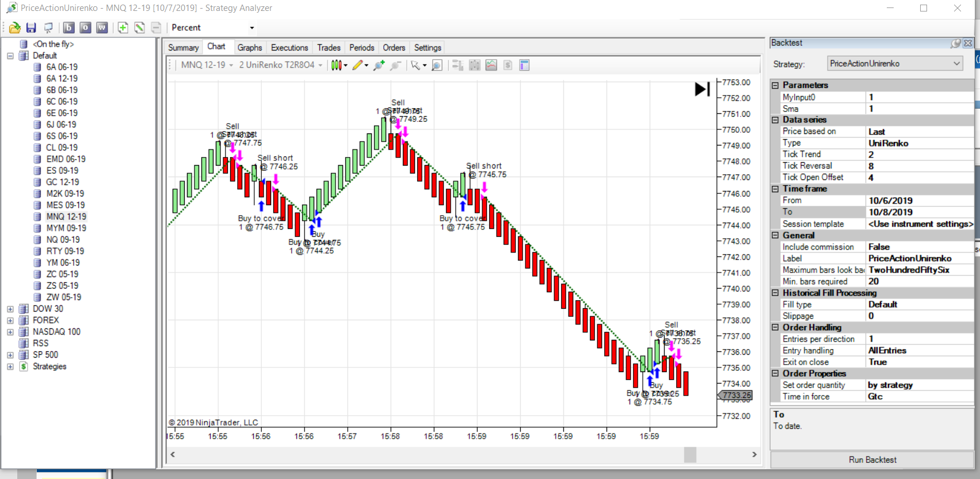
Task: Edit the To date 10/8/2019 field
Action: [920, 212]
